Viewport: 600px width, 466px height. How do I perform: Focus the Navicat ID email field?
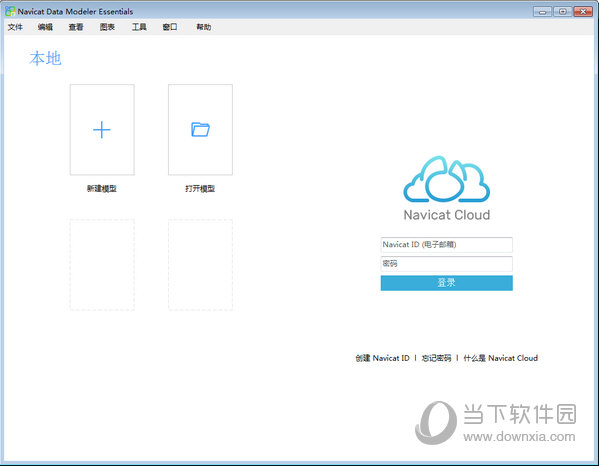(447, 244)
